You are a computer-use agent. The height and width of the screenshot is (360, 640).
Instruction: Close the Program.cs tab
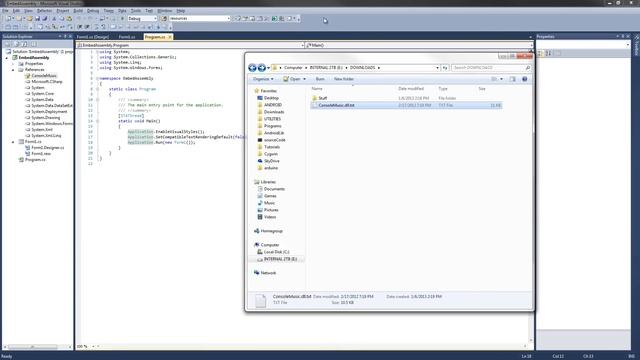click(x=170, y=37)
